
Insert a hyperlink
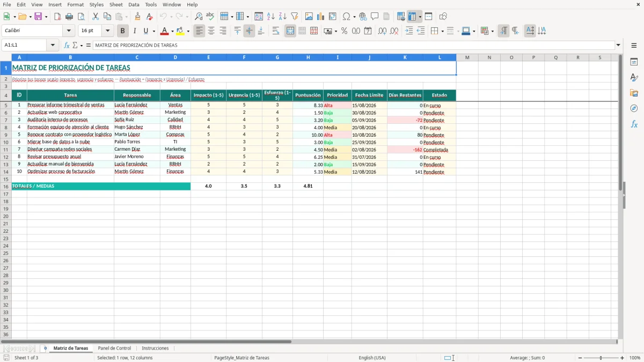[x=363, y=17]
